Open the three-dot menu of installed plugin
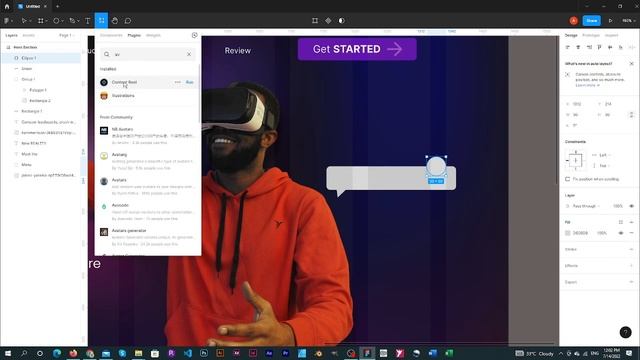 click(177, 82)
